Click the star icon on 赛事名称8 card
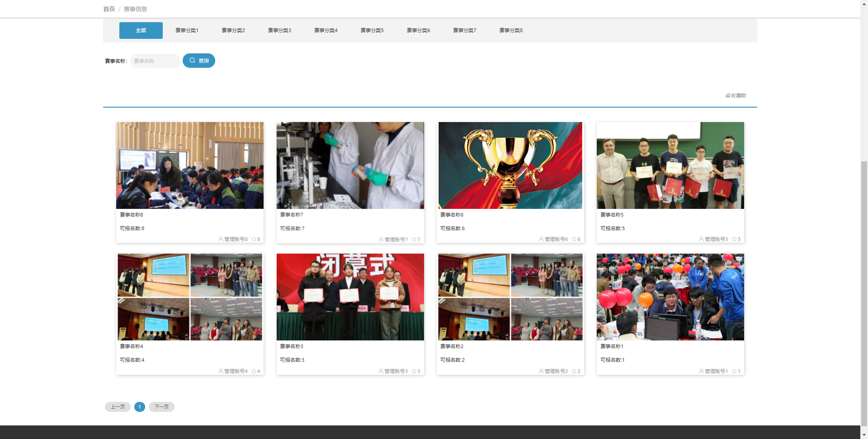This screenshot has height=439, width=868. (254, 239)
